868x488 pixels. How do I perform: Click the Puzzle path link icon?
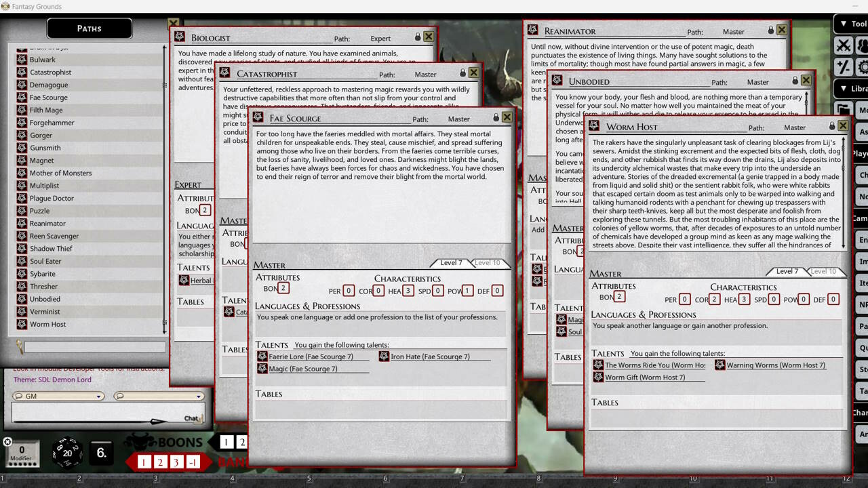point(22,211)
